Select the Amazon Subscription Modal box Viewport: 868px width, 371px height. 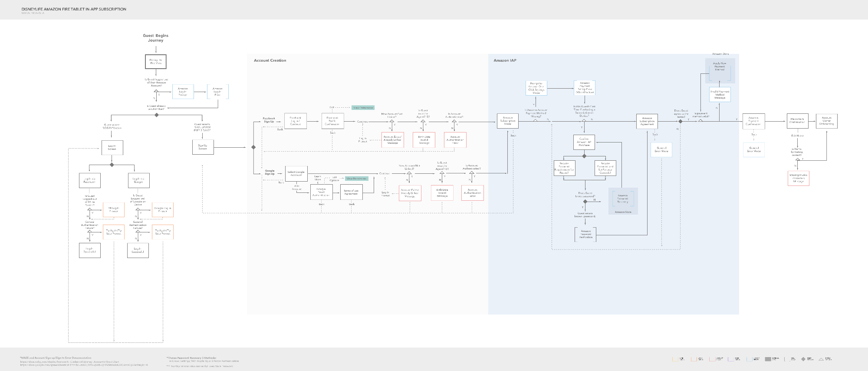pos(508,121)
